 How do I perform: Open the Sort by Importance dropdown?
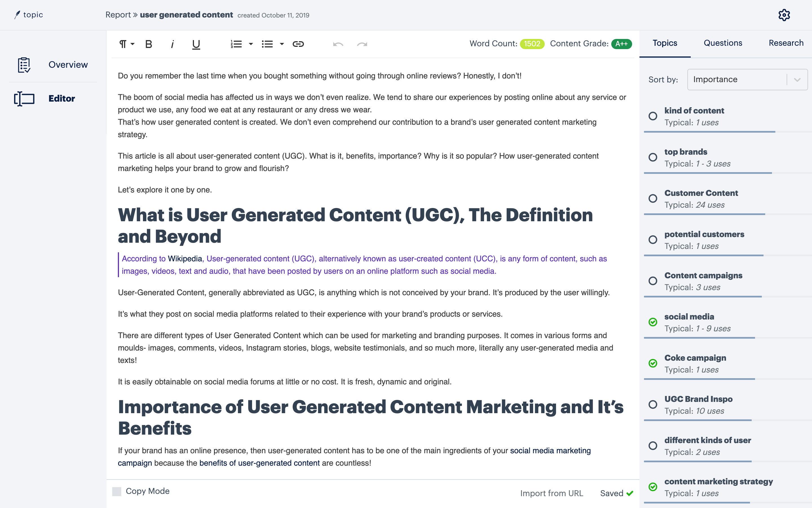[x=747, y=80]
